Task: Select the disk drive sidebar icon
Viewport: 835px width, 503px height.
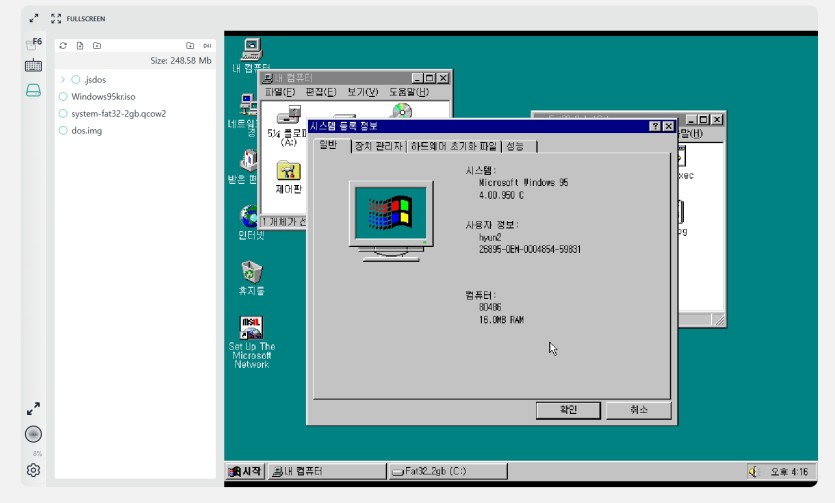Action: tap(33, 90)
